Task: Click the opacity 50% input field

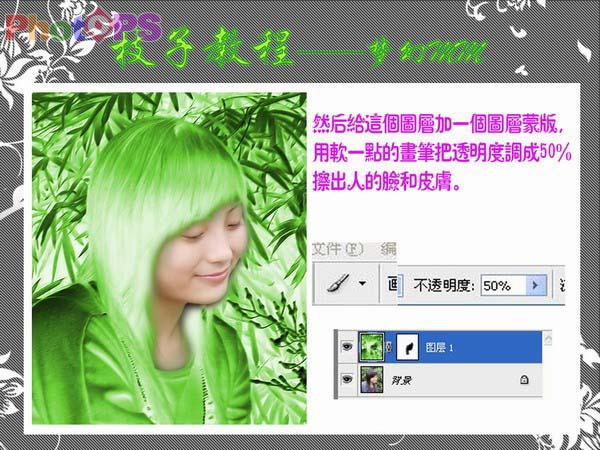Action: (x=504, y=285)
